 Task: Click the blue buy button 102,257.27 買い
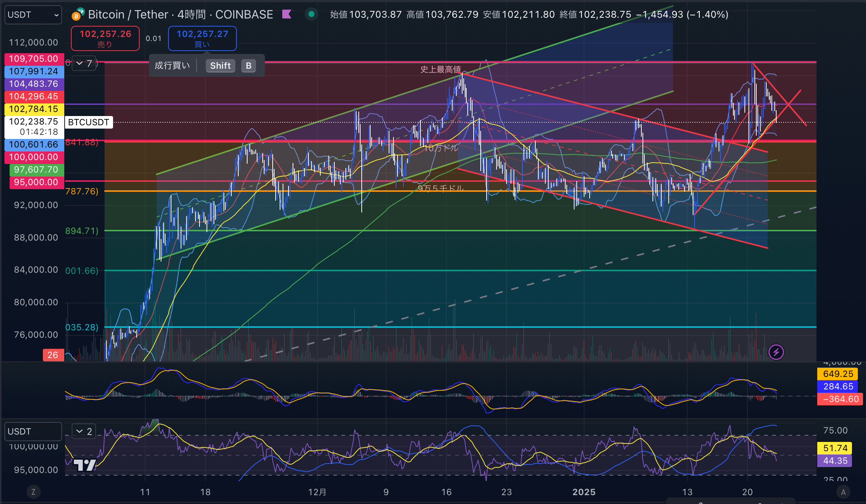(202, 38)
